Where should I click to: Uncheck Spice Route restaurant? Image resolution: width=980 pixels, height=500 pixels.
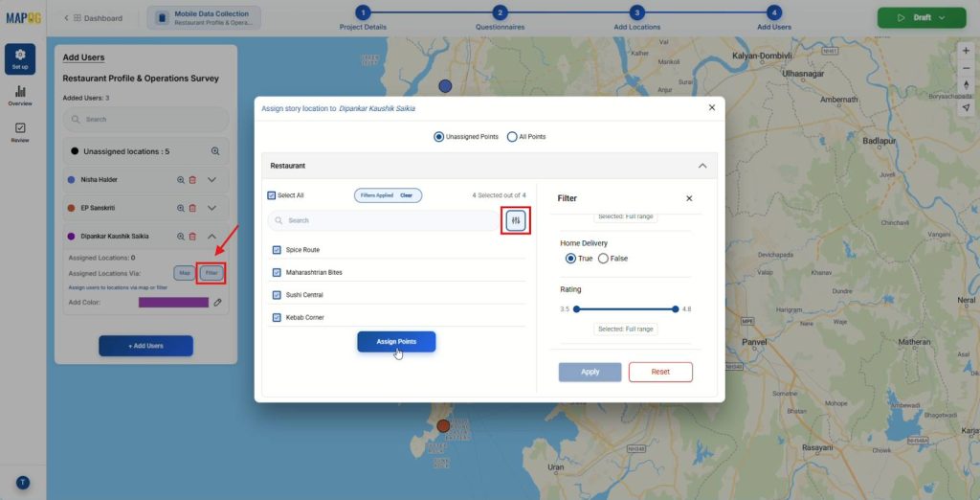(x=277, y=250)
